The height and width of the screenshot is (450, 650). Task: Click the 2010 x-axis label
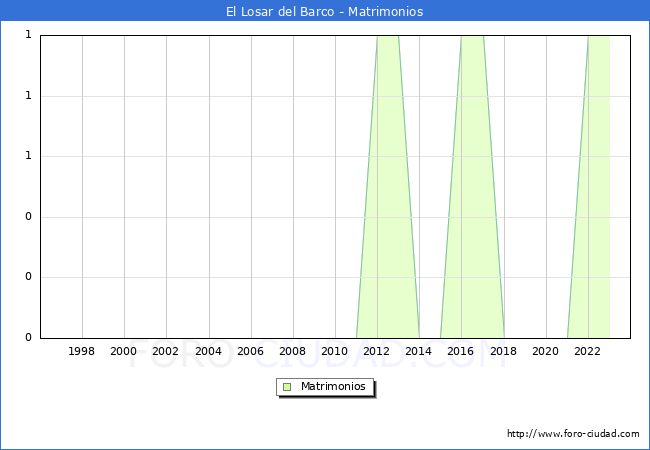(335, 351)
